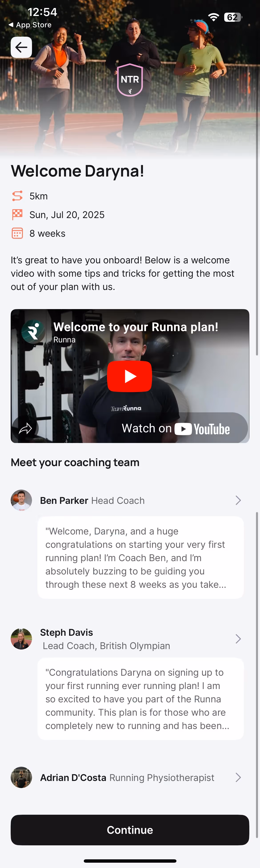Expand Adrian D'Costa's chevron arrow

238,777
